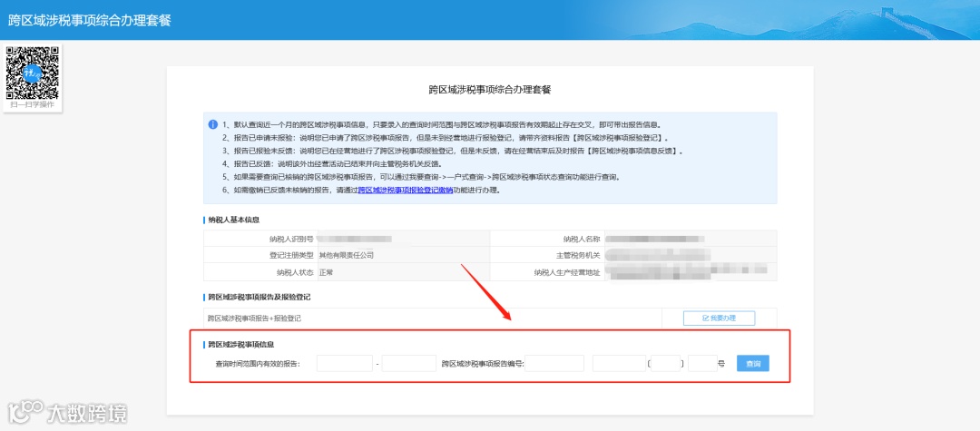Image resolution: width=980 pixels, height=431 pixels.
Task: Click the 登记注册类型 label
Action: (x=291, y=255)
